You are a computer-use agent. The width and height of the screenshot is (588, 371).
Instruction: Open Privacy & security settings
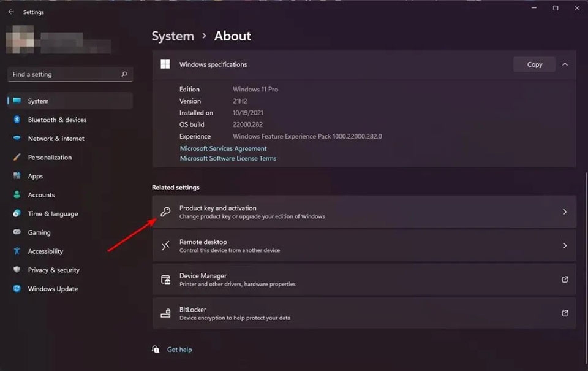70,270
